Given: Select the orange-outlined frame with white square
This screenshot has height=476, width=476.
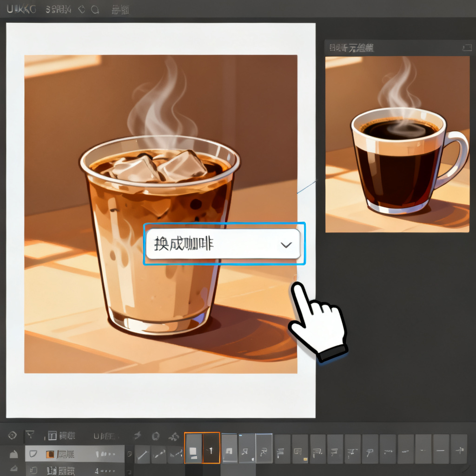Looking at the screenshot, I should (193, 448).
